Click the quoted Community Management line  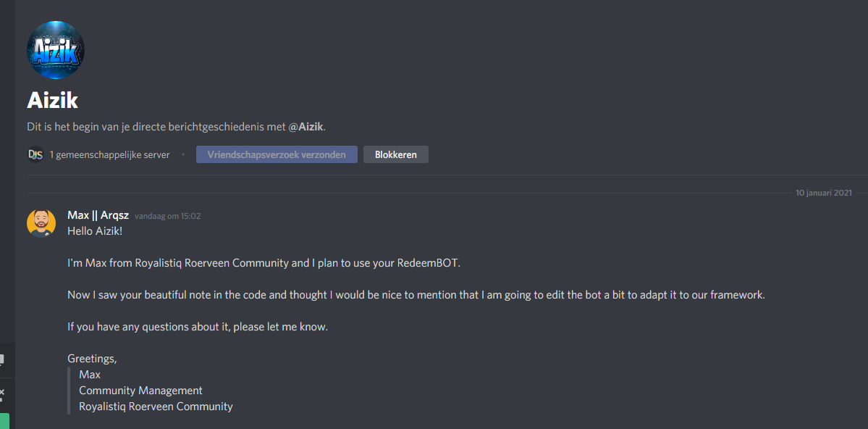click(x=140, y=391)
